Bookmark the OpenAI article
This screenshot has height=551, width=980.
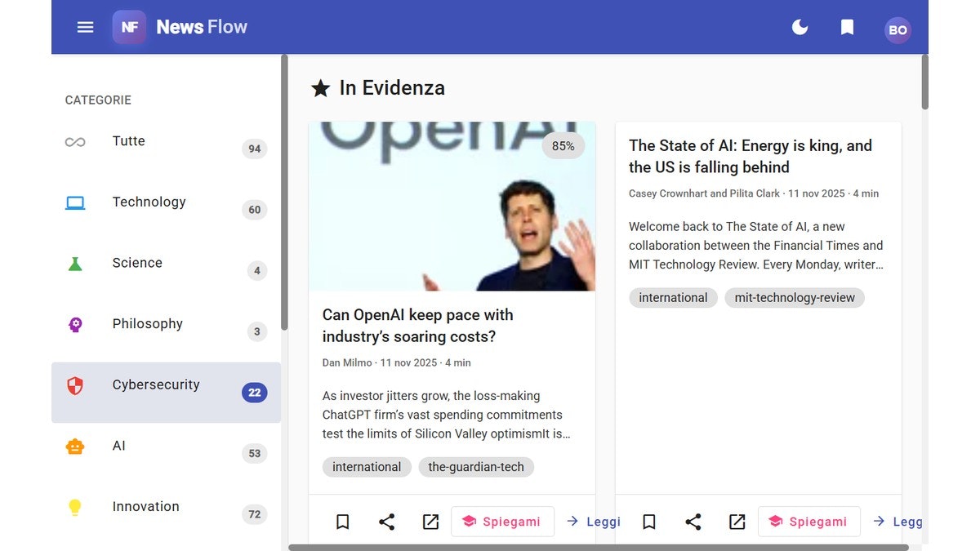tap(342, 522)
